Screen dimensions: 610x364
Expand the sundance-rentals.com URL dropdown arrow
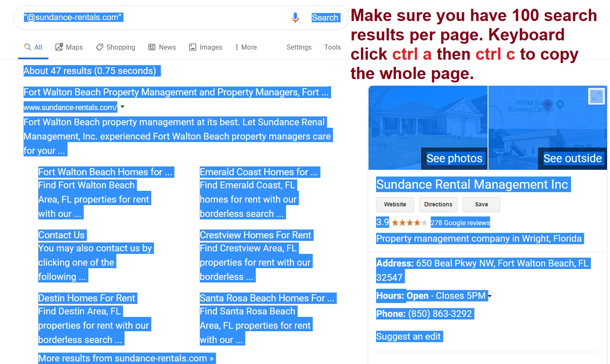(x=122, y=107)
